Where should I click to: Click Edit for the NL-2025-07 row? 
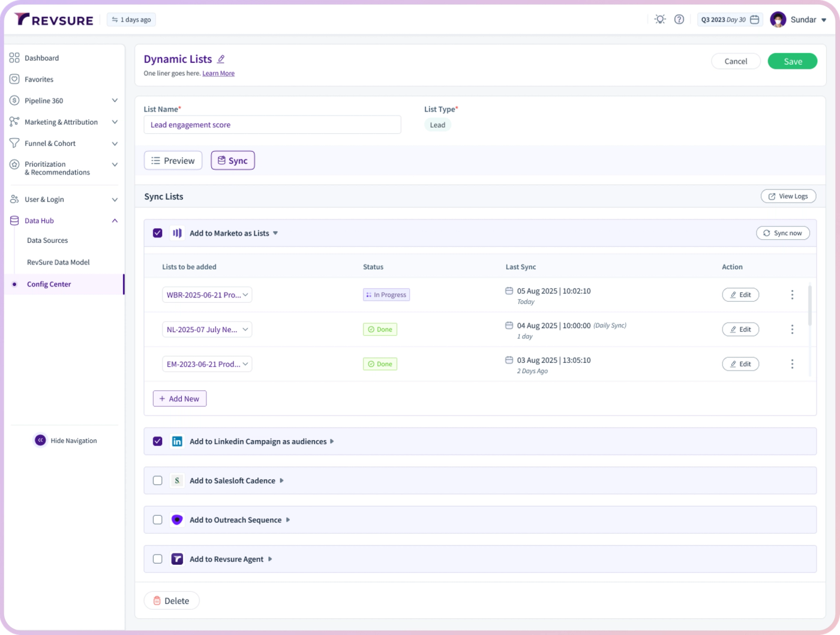(x=740, y=329)
